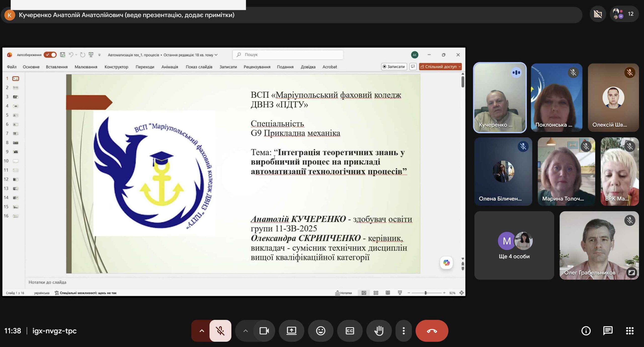Image resolution: width=644 pixels, height=347 pixels.
Task: Click muted mic icon on Поклонська tile
Action: click(573, 73)
